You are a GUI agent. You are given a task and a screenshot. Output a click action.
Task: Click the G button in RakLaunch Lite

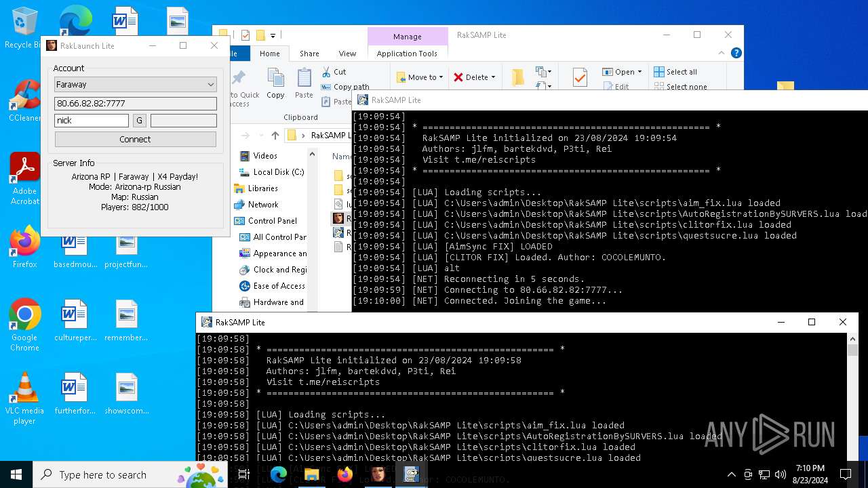pyautogui.click(x=140, y=121)
